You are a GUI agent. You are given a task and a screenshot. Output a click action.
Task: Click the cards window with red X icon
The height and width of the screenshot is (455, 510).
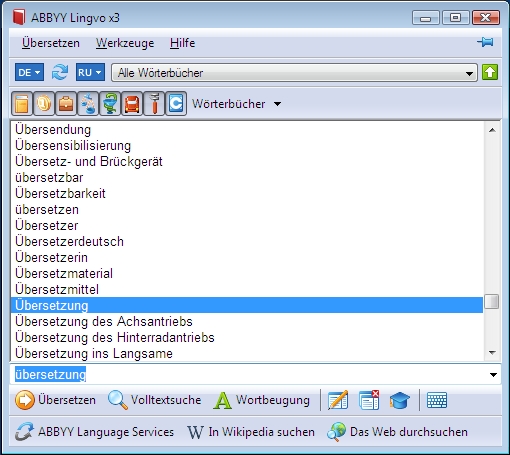[x=369, y=400]
